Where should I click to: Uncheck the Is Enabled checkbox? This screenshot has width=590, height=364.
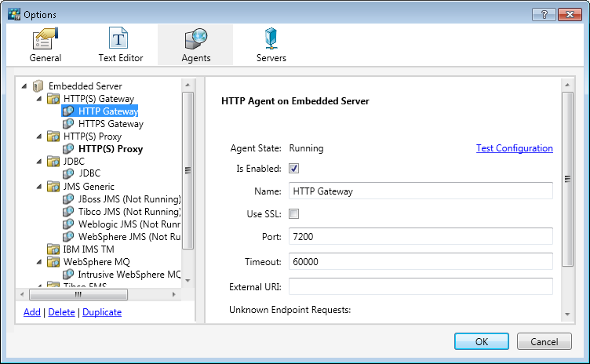[294, 169]
